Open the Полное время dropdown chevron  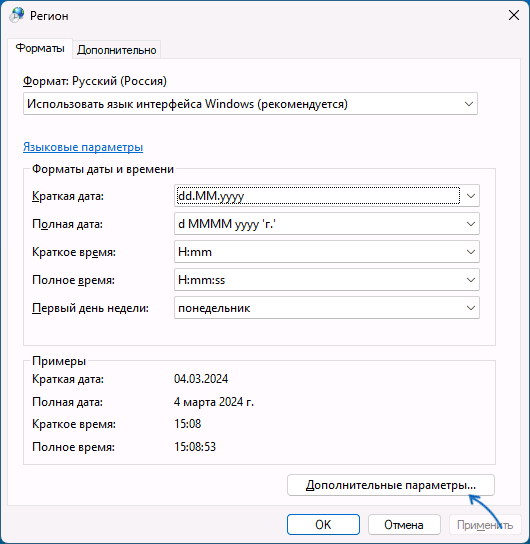(471, 280)
